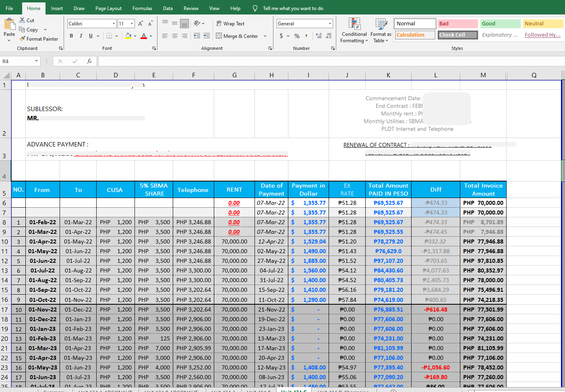Screen dimensions: 565x392
Task: Open the Borders tool icon
Action: pos(109,36)
